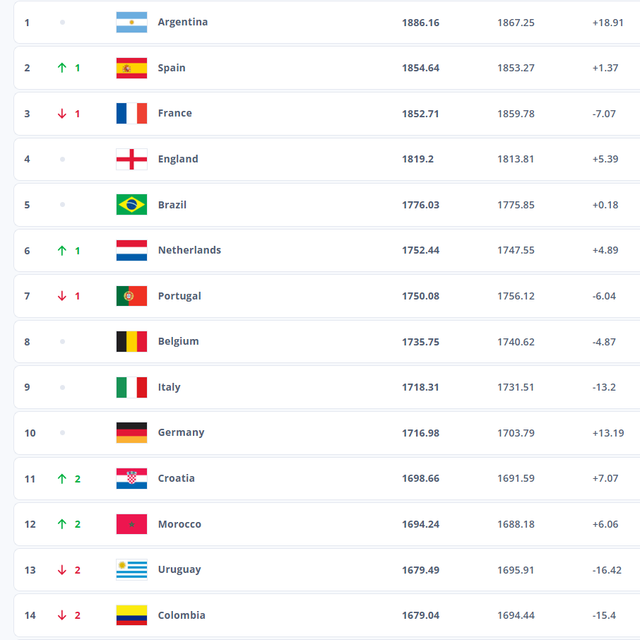Image resolution: width=640 pixels, height=640 pixels.
Task: Click the Belgium flag icon
Action: pyautogui.click(x=131, y=342)
